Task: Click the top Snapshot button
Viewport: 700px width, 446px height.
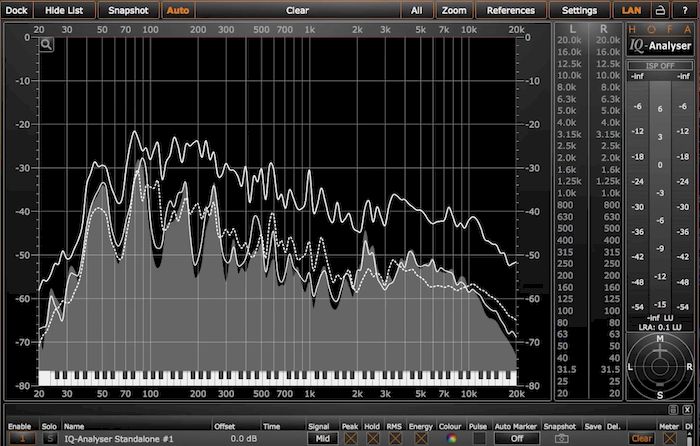Action: [x=129, y=10]
